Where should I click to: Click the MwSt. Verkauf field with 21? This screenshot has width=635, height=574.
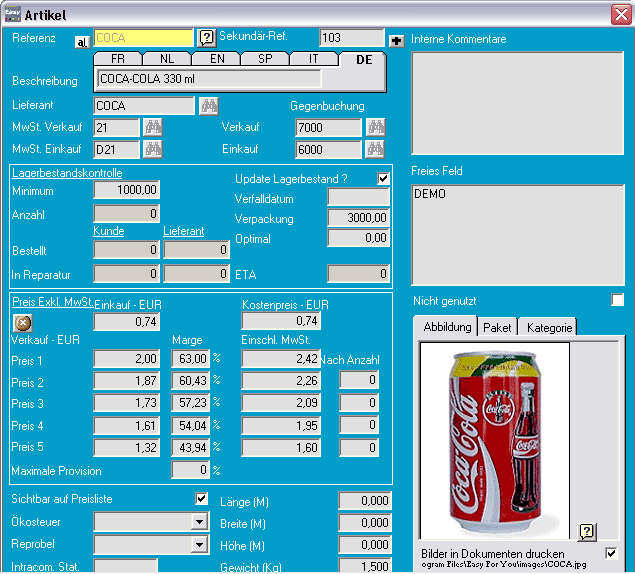[x=117, y=128]
